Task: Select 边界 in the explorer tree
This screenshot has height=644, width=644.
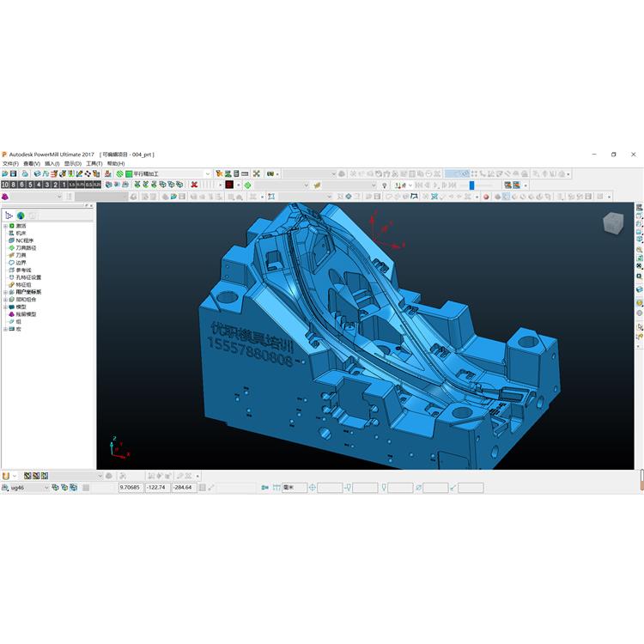Action: point(21,263)
